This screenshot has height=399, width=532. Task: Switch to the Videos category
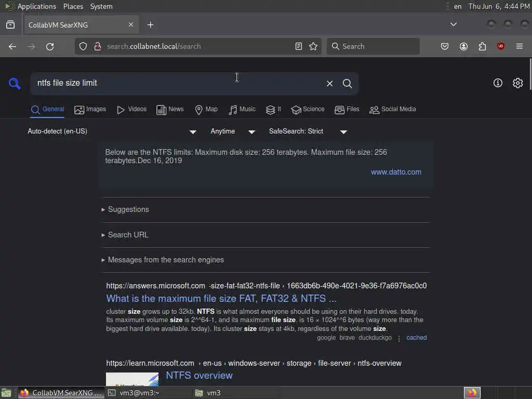pyautogui.click(x=131, y=109)
